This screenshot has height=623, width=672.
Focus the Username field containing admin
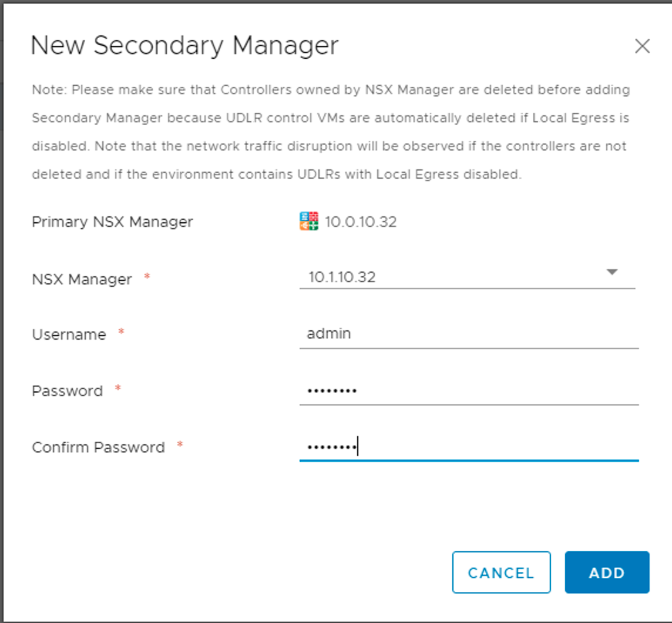468,334
